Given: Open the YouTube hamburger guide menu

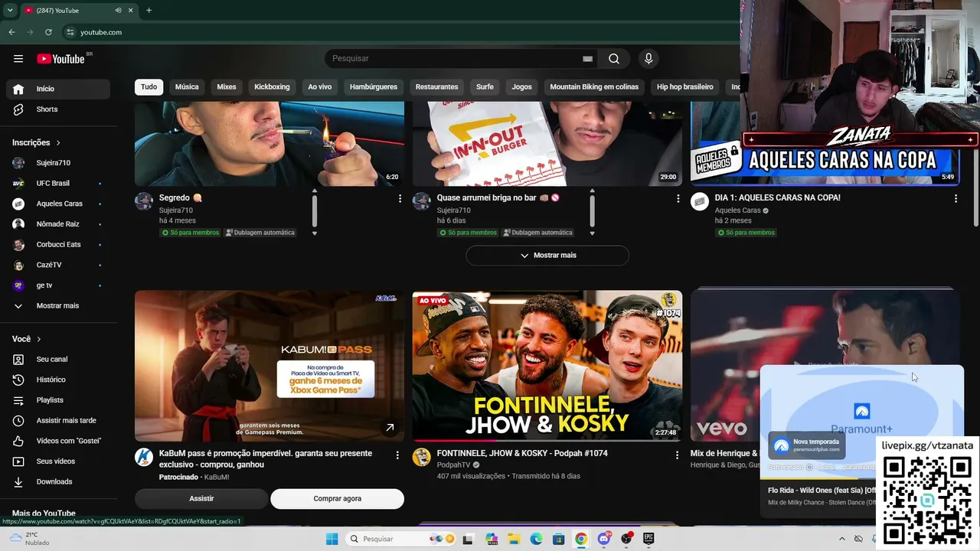Looking at the screenshot, I should 18,59.
